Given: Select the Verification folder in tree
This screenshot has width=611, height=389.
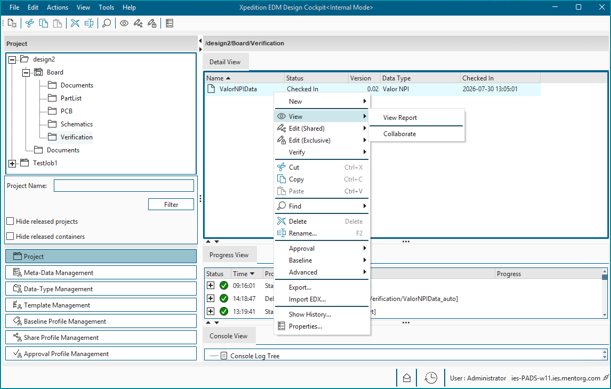Looking at the screenshot, I should pos(76,137).
